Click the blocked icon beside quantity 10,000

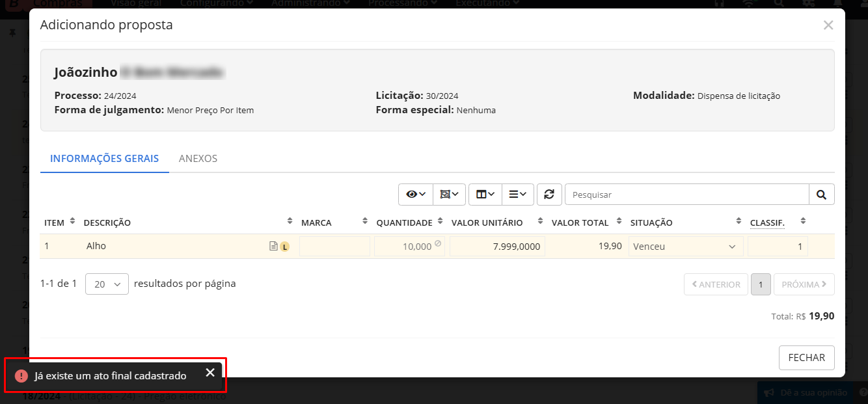tap(437, 244)
